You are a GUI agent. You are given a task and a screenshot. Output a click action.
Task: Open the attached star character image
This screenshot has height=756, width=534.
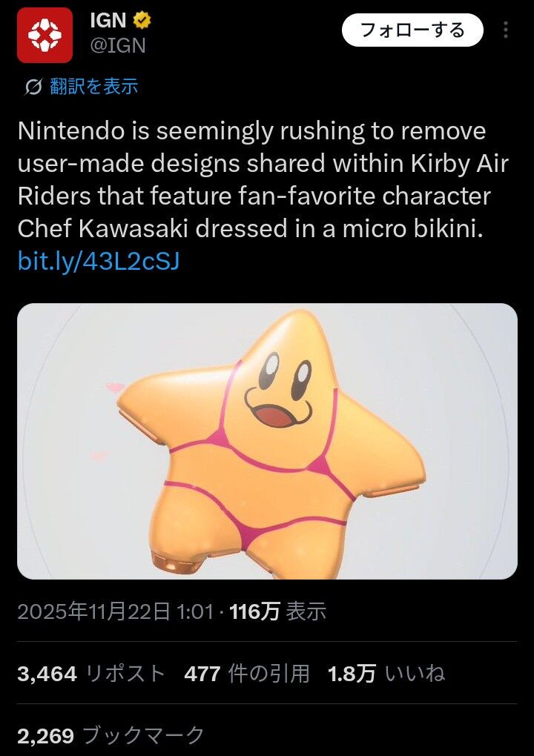(267, 441)
